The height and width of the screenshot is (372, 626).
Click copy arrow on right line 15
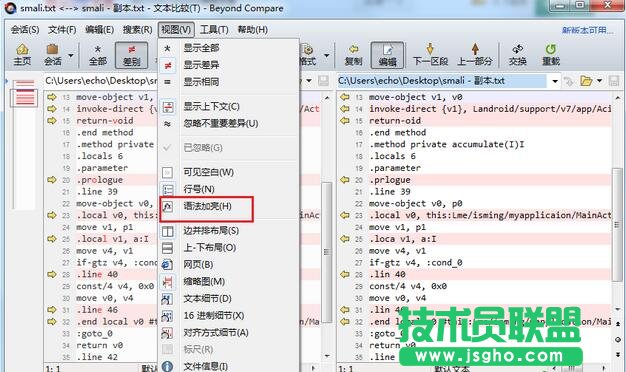pos(345,121)
